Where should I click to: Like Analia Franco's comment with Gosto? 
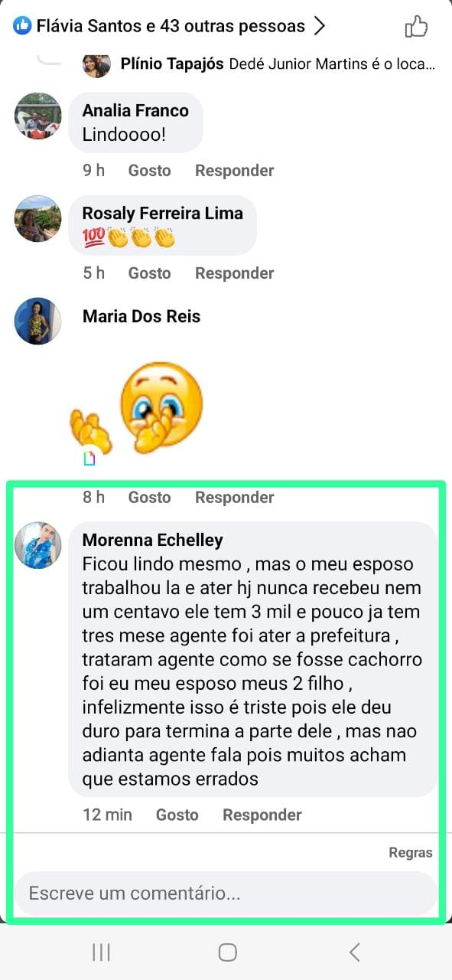[149, 170]
